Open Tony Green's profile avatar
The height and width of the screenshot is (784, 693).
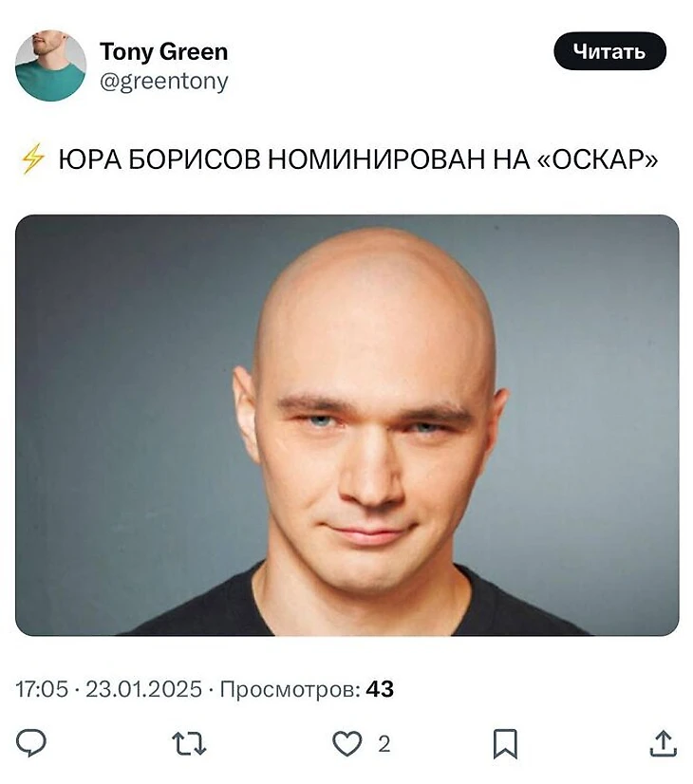click(50, 65)
